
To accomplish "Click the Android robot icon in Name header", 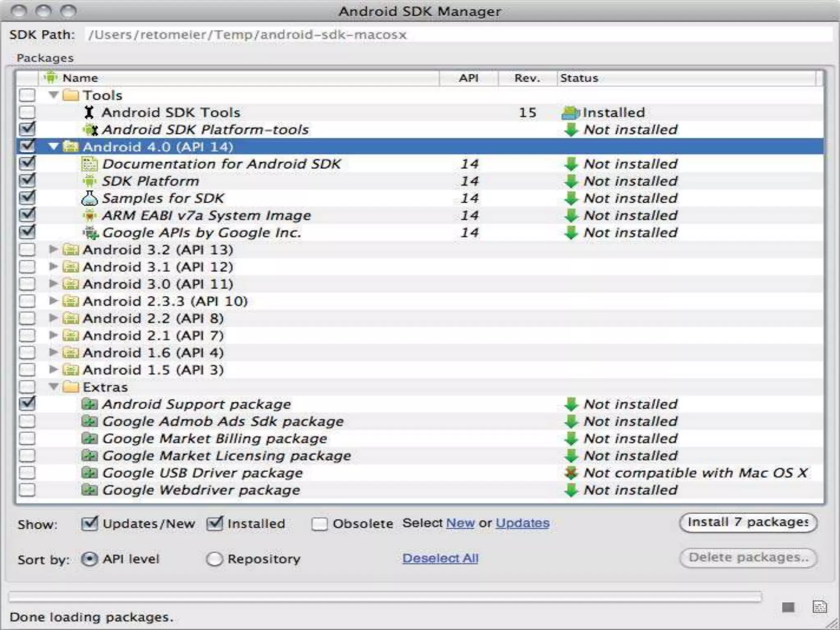I will pyautogui.click(x=50, y=77).
